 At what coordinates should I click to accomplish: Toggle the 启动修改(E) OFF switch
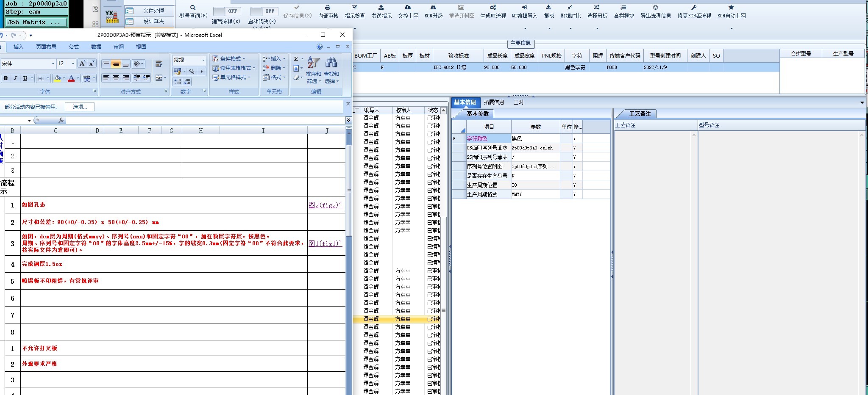click(264, 11)
